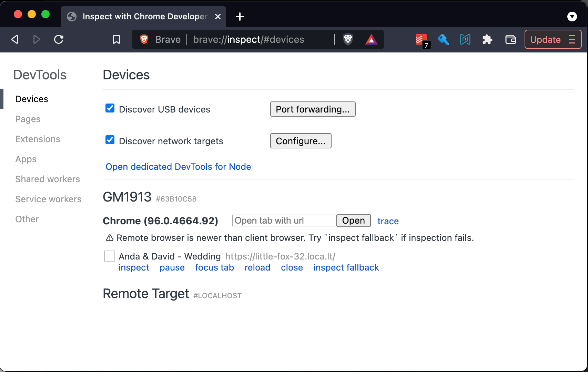Uncheck Discover USB devices
Image resolution: width=588 pixels, height=372 pixels.
[x=110, y=108]
